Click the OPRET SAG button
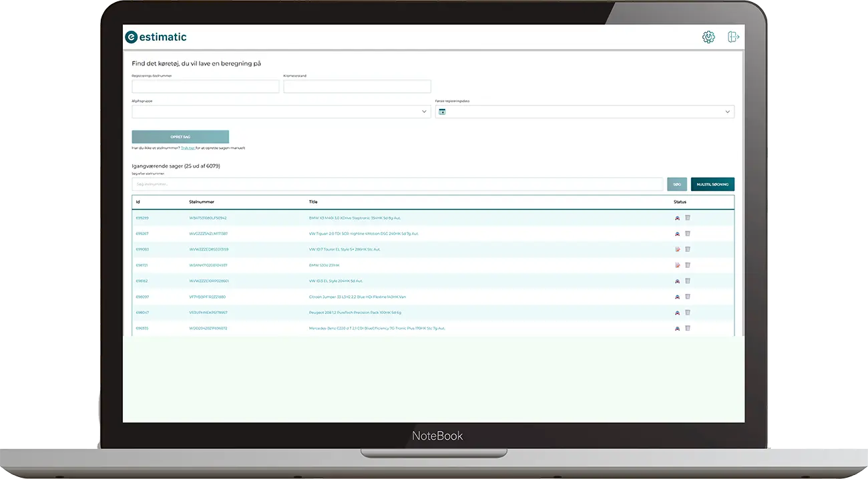868x479 pixels. pyautogui.click(x=180, y=137)
